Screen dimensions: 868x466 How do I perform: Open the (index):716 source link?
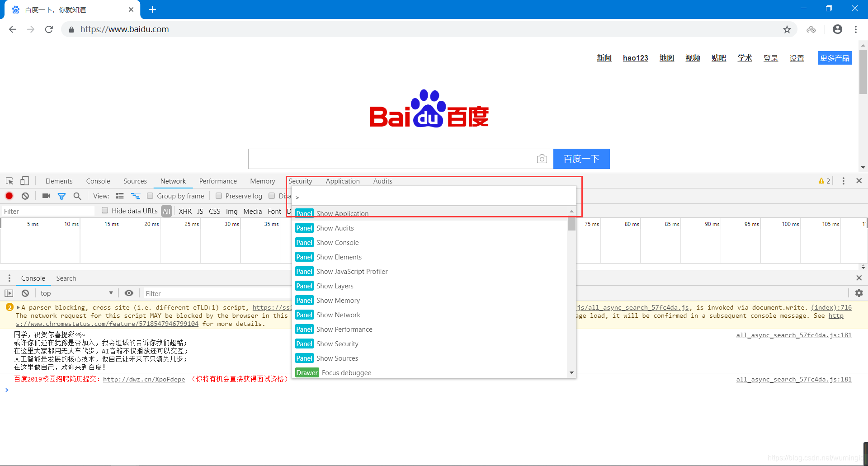pos(831,307)
